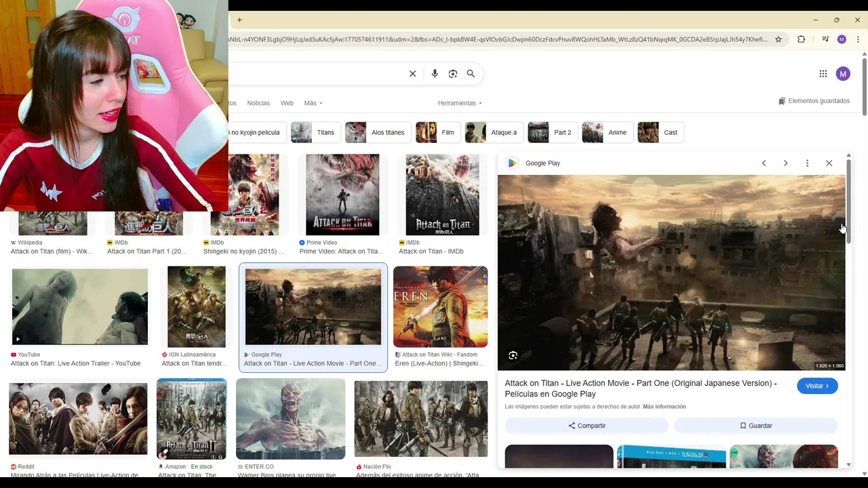The height and width of the screenshot is (488, 868).
Task: Click the browser address bar URL
Action: tap(498, 39)
